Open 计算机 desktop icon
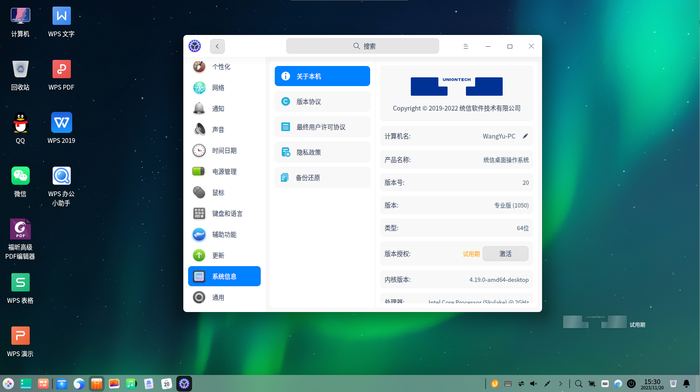The image size is (700, 392). click(20, 22)
